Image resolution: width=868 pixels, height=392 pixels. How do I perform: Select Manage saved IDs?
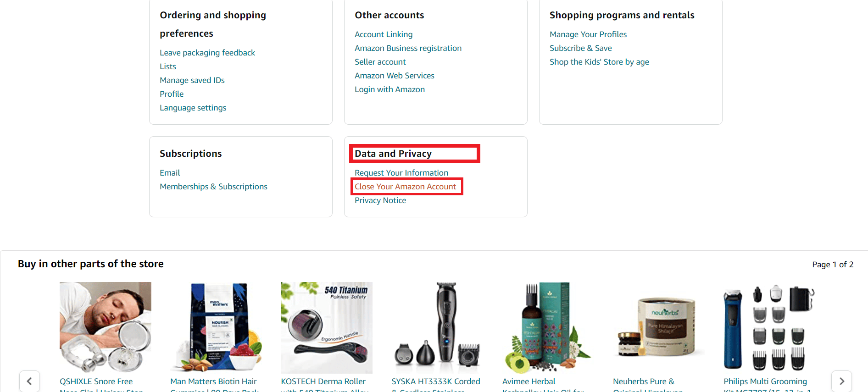pyautogui.click(x=192, y=80)
